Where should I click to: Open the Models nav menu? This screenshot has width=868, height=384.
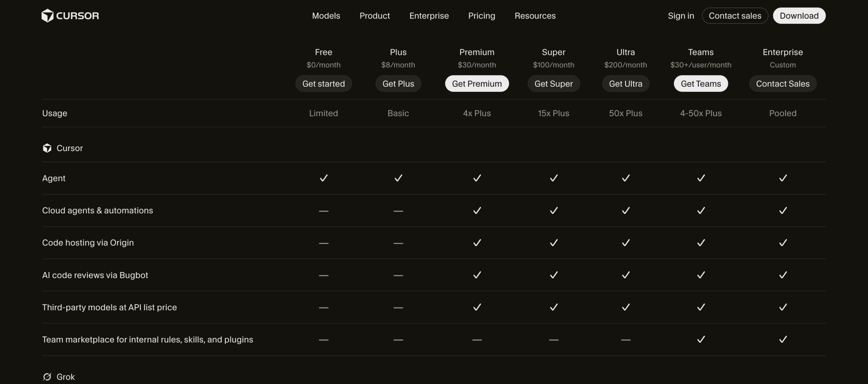coord(326,16)
